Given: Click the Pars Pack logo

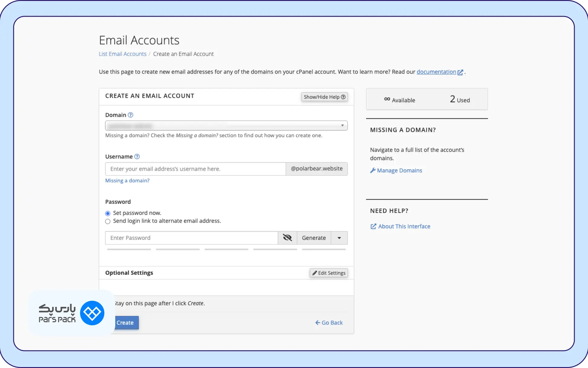Looking at the screenshot, I should pyautogui.click(x=72, y=313).
